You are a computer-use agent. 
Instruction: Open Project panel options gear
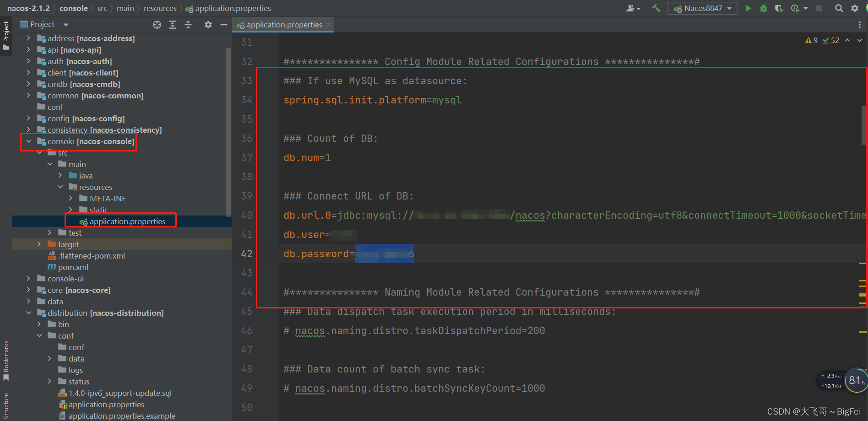click(208, 25)
